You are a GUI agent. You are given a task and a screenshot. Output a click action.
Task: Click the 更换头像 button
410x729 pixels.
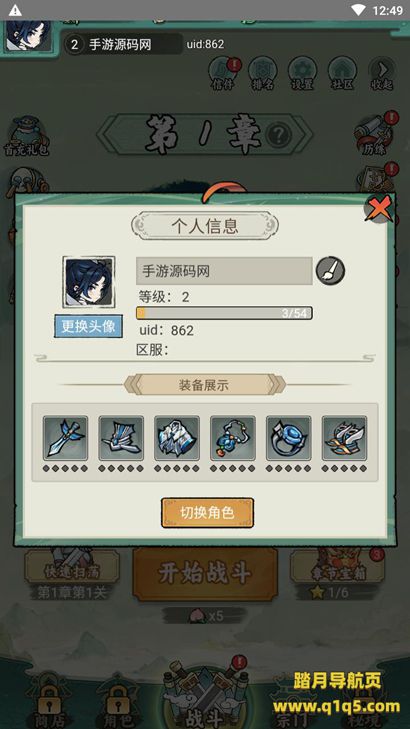88,326
